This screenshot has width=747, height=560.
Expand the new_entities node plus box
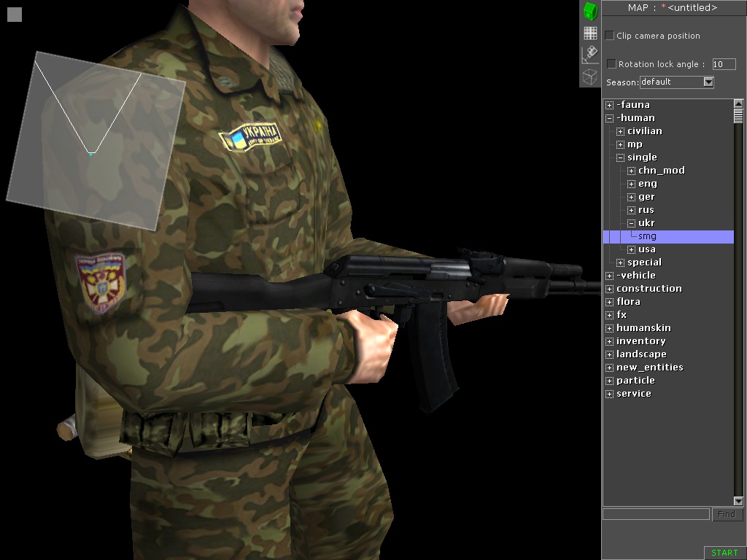pos(609,367)
